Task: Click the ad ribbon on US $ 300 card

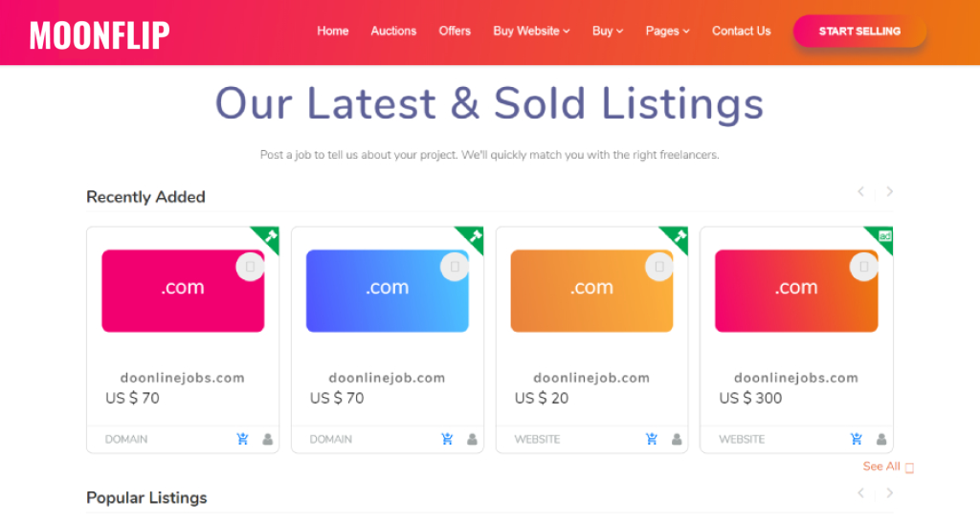Action: tap(882, 237)
